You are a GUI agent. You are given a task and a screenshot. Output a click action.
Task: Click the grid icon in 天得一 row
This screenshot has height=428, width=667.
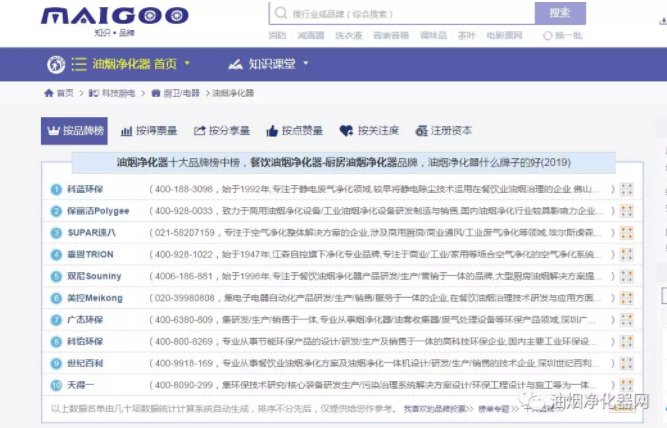pos(627,385)
